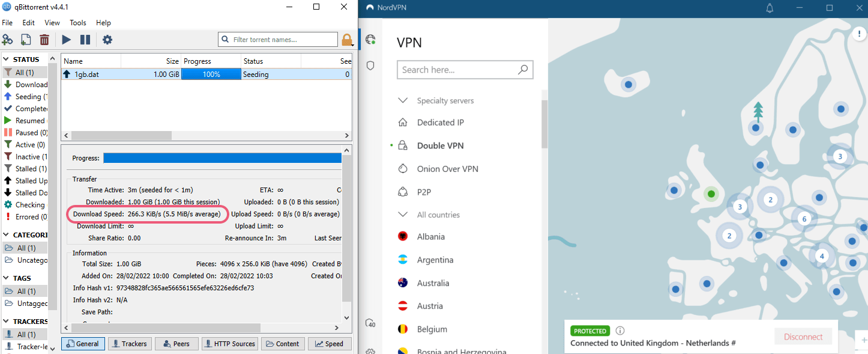Collapse Specialty servers list
Screen dimensions: 868x354
tap(403, 100)
